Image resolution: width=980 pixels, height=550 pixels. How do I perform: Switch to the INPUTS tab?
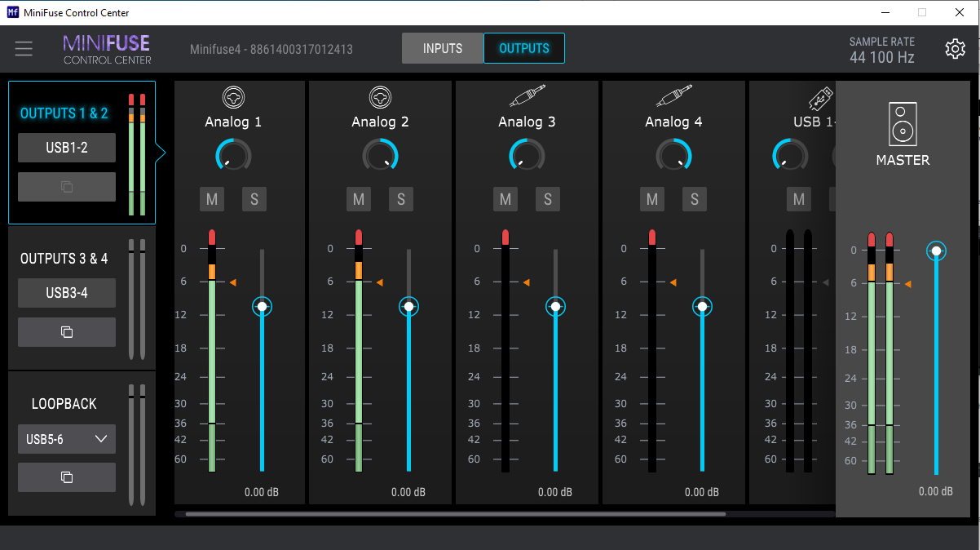point(442,48)
